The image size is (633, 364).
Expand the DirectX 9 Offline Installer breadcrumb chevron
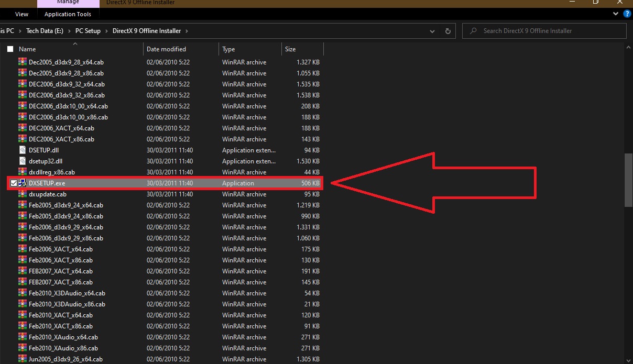click(x=186, y=31)
